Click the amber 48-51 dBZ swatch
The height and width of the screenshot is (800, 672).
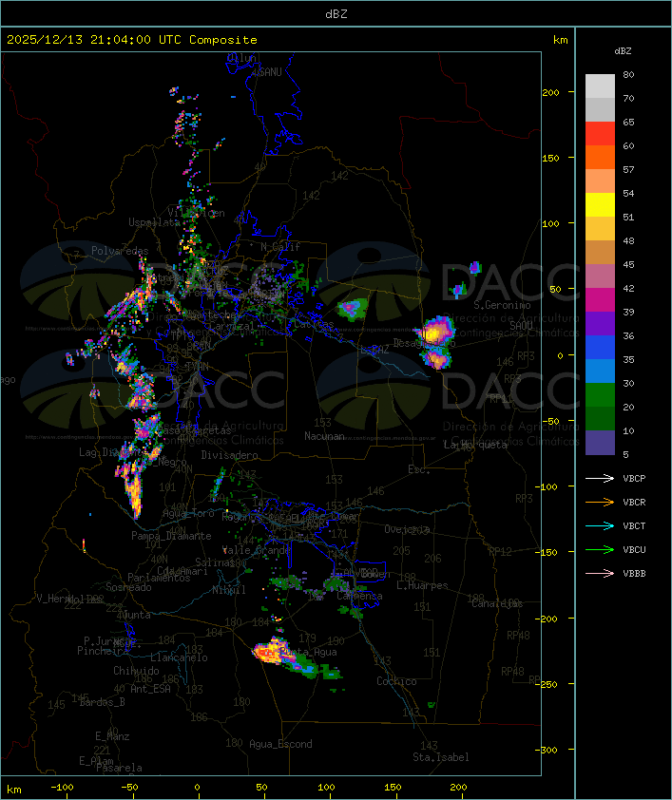(x=600, y=229)
